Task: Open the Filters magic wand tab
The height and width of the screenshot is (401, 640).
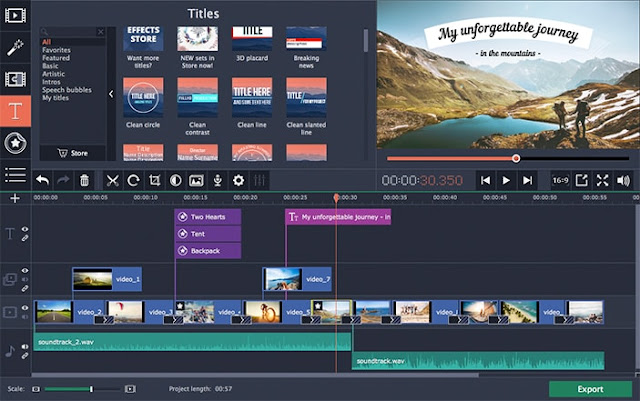Action: click(x=15, y=47)
